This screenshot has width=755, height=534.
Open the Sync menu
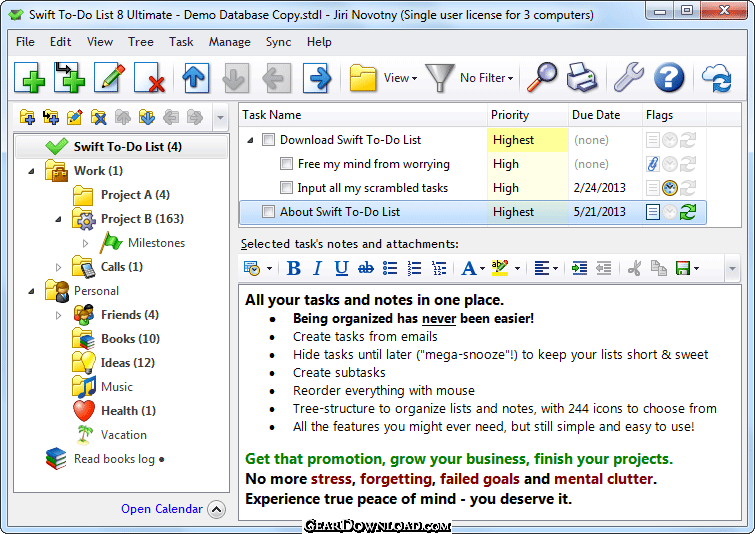(x=278, y=42)
